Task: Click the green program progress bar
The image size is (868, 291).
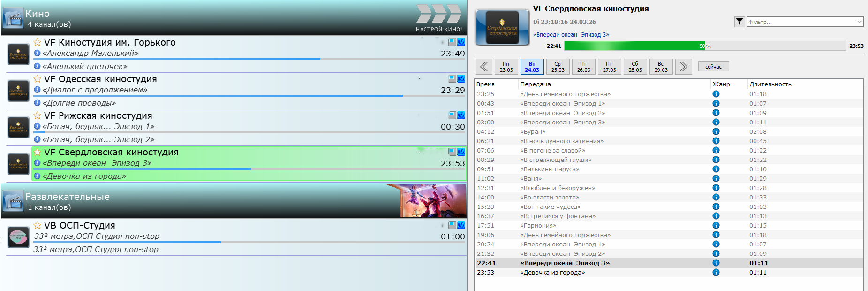Action: pyautogui.click(x=634, y=46)
